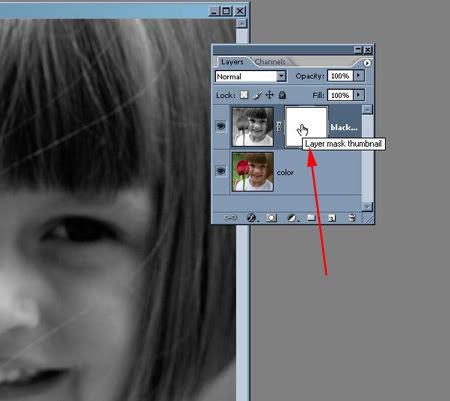450x401 pixels.
Task: Toggle lock image pixels brush icon
Action: (257, 95)
